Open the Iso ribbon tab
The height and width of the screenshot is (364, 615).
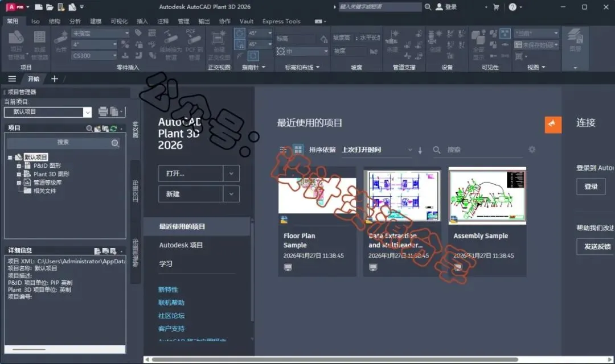click(35, 21)
